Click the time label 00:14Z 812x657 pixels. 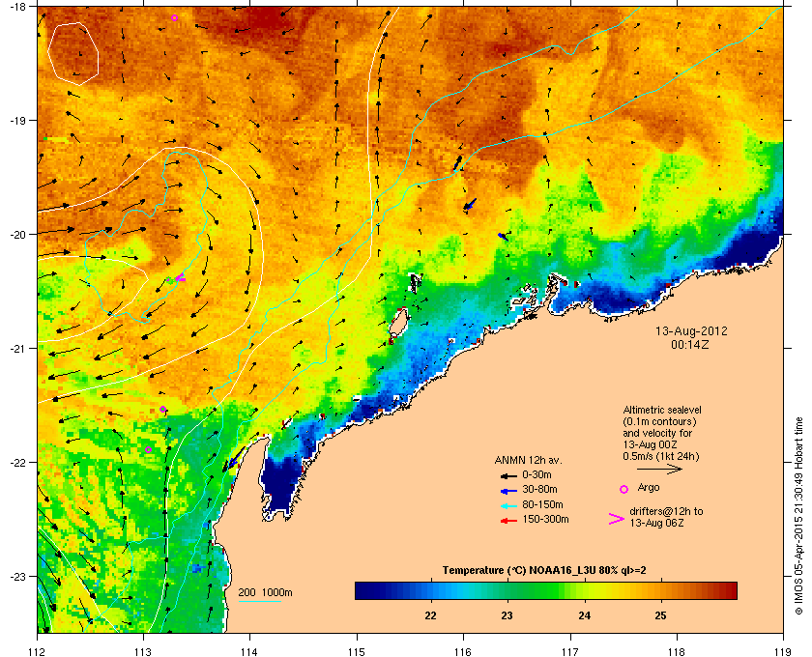[x=690, y=344]
